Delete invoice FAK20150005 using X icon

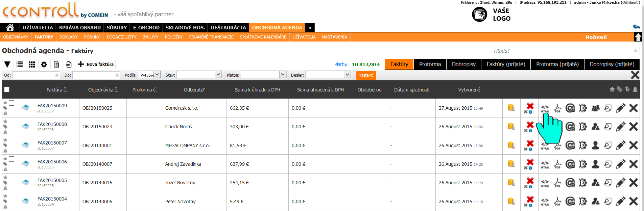click(633, 183)
